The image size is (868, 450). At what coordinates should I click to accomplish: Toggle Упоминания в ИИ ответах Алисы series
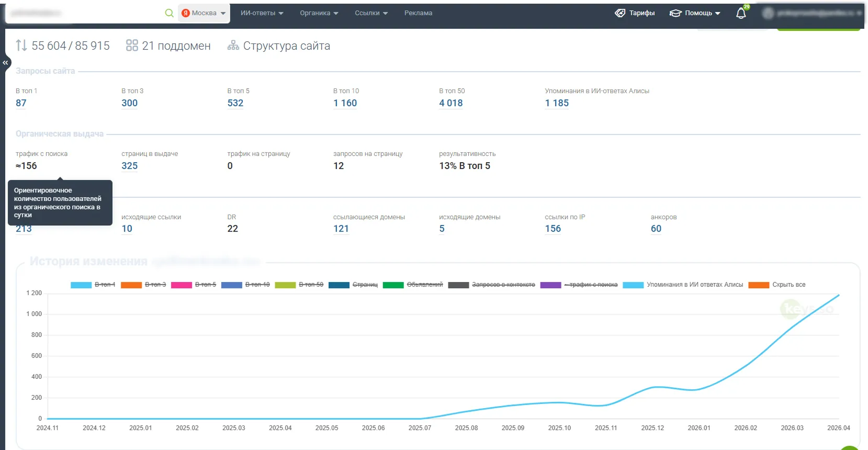click(x=683, y=285)
